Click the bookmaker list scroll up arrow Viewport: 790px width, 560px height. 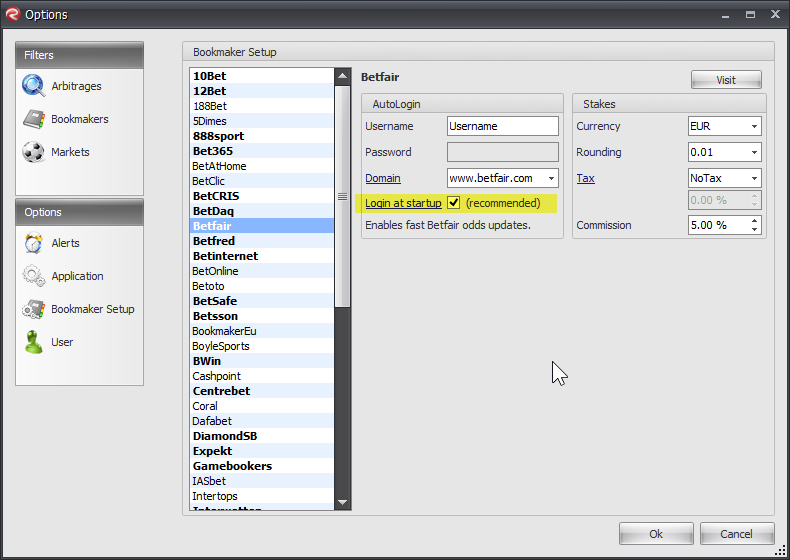coord(343,76)
